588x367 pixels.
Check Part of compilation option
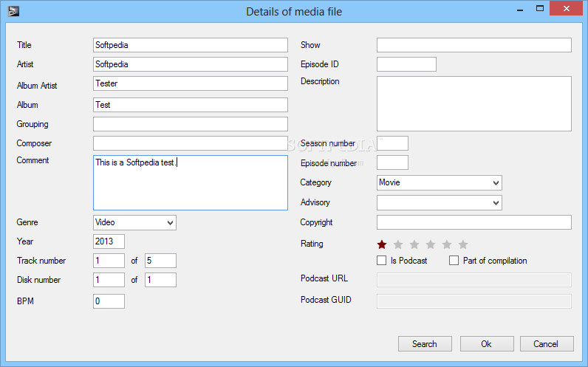pyautogui.click(x=454, y=260)
